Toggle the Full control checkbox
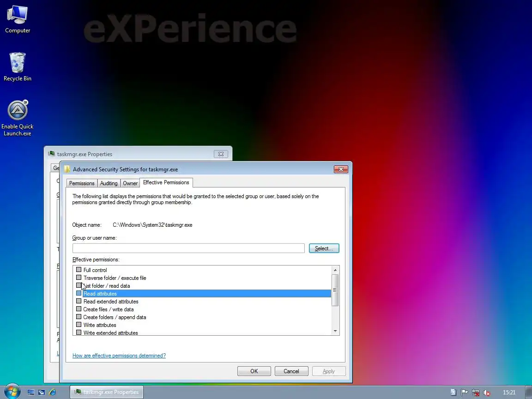The height and width of the screenshot is (399, 532). [79, 270]
